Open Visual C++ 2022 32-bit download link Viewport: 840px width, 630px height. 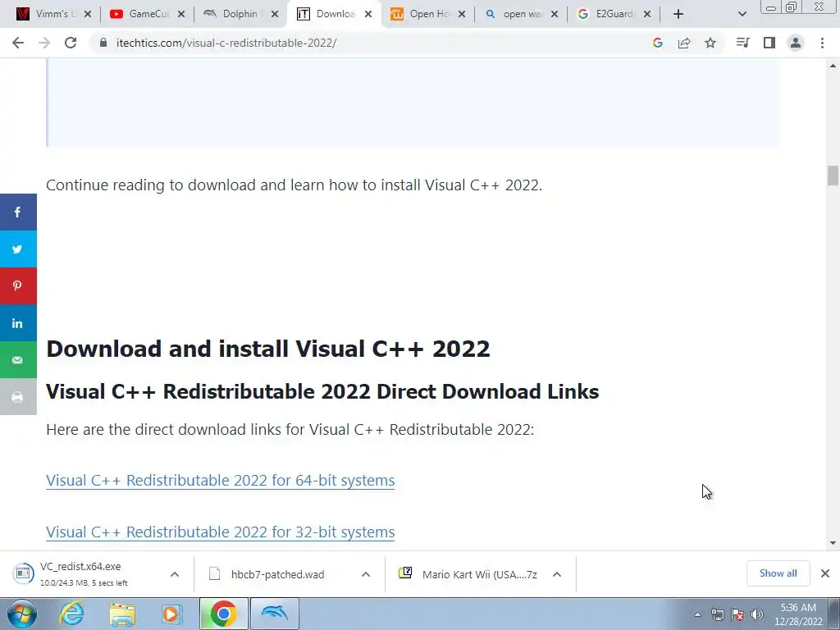(x=220, y=532)
